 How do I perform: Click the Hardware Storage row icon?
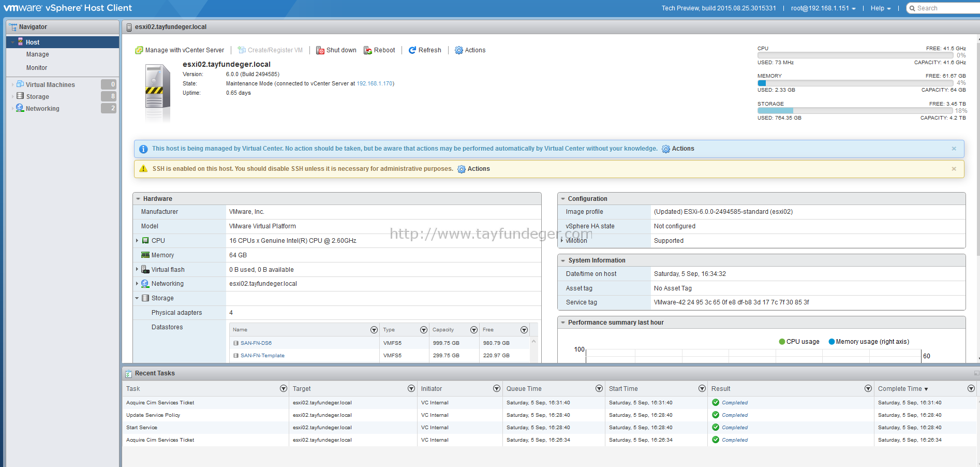[x=145, y=298]
